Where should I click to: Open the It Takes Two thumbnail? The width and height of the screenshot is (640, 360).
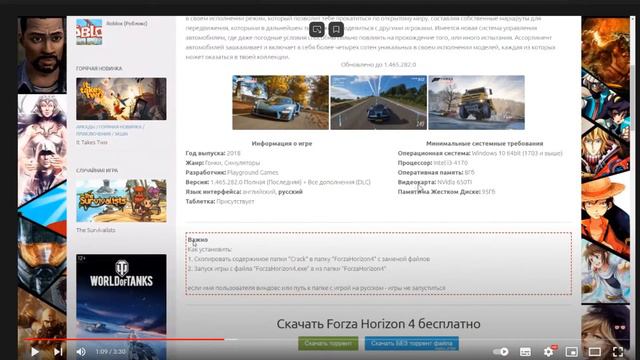121,99
